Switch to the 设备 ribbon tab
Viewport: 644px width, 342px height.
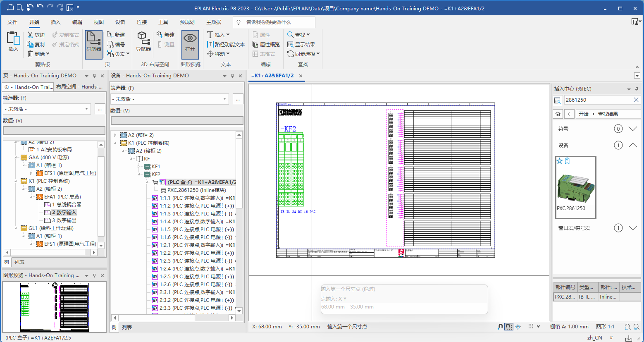point(120,22)
